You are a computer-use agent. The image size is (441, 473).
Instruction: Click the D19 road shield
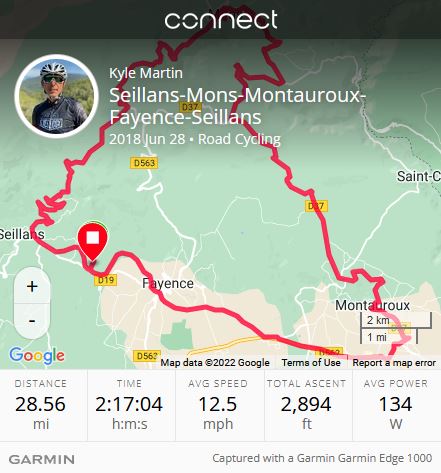coord(106,280)
